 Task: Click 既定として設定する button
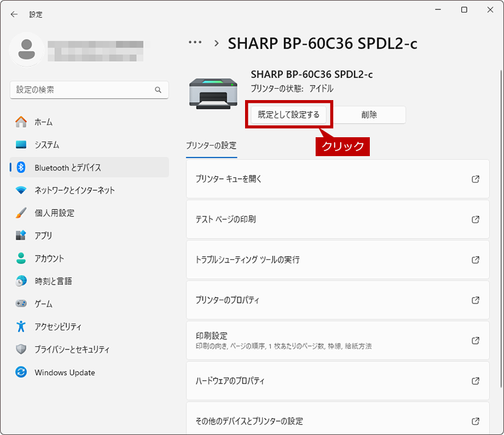pos(289,115)
